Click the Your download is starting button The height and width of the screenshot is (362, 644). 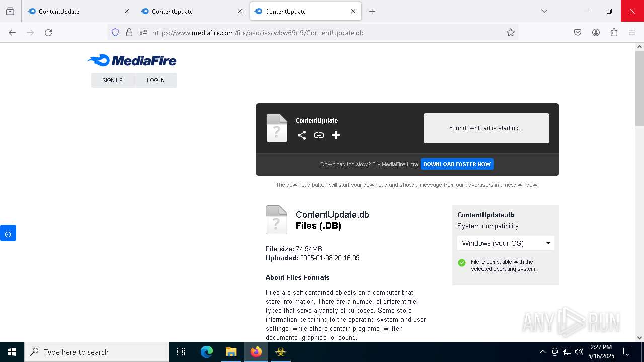tap(486, 128)
